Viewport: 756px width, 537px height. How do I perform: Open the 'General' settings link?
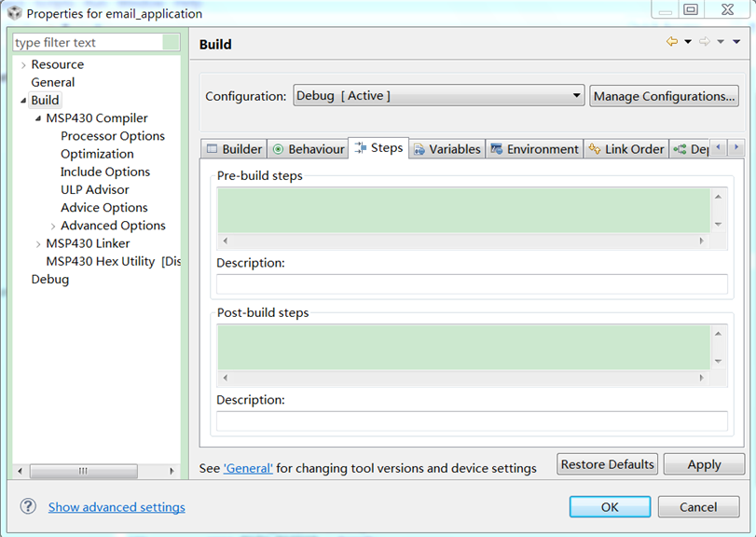click(x=248, y=468)
